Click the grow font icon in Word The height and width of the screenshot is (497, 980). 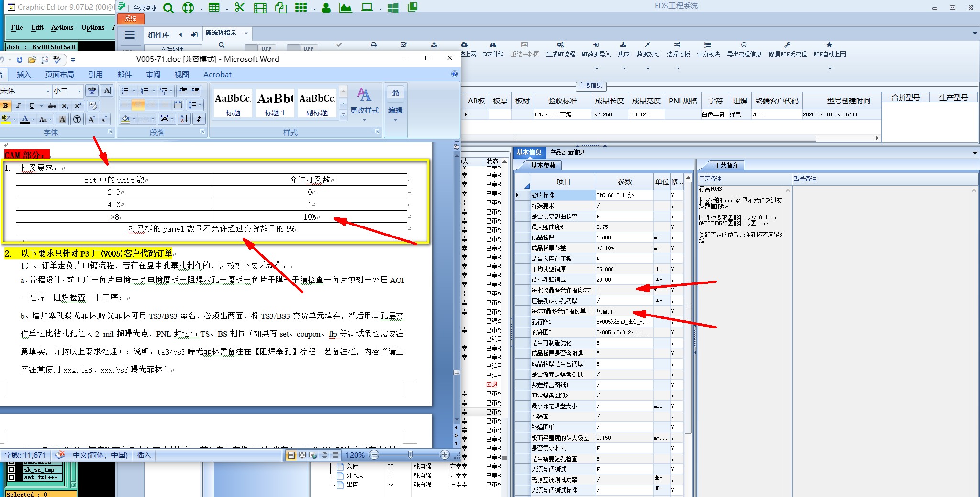91,120
